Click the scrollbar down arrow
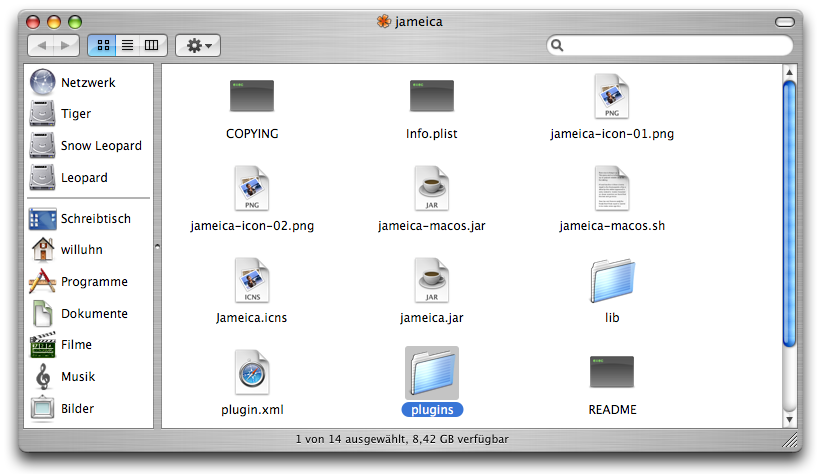The width and height of the screenshot is (827, 474). coord(789,420)
